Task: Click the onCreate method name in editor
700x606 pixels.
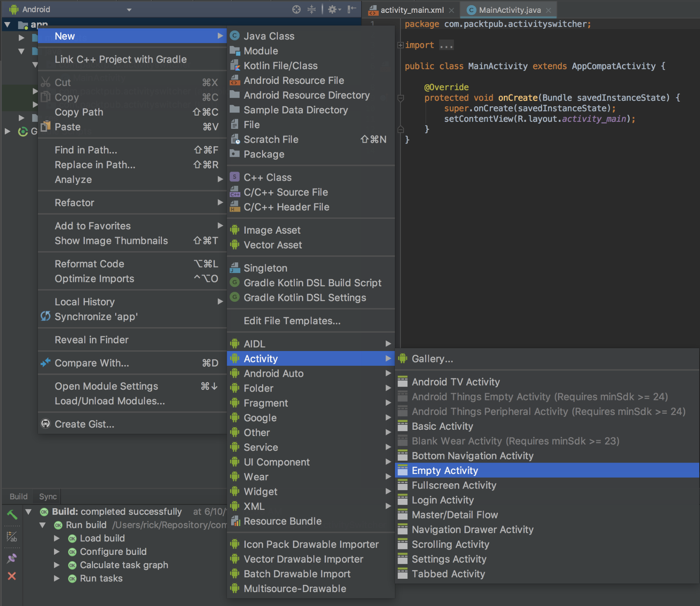Action: point(518,98)
